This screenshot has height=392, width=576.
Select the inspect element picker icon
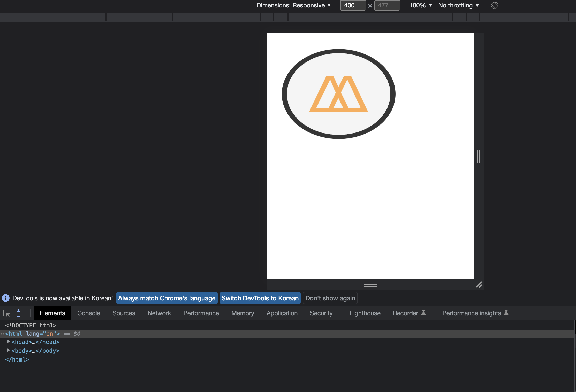[x=6, y=313]
